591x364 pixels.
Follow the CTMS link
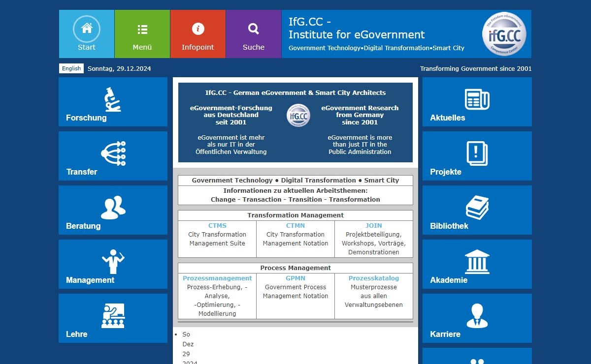pos(217,226)
